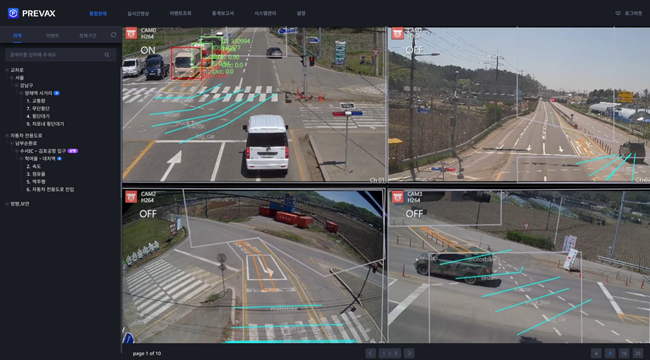Collapse the 자동차 전용도로 tree node
The height and width of the screenshot is (360, 650).
pos(7,136)
